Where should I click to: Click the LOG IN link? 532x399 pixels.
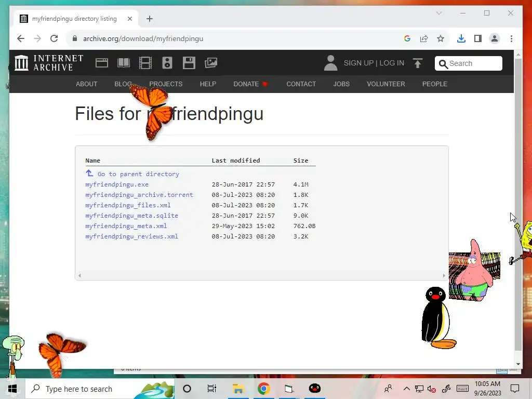pyautogui.click(x=392, y=63)
